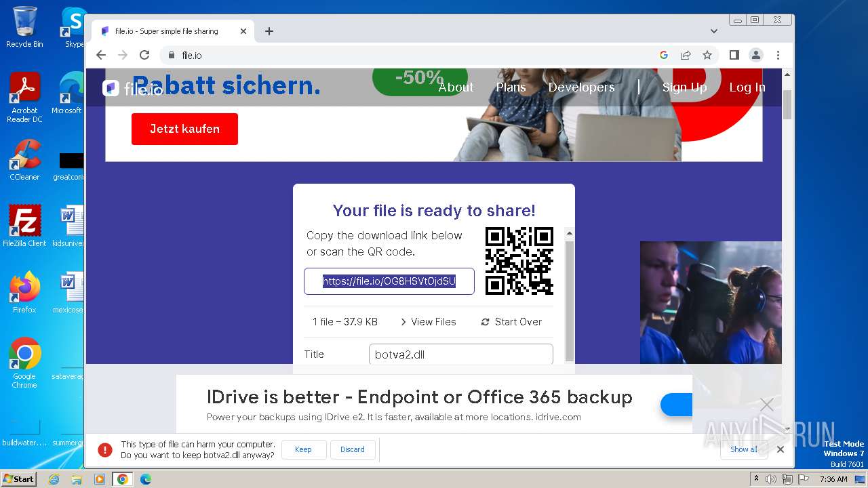Click the taskbar clock 7:36 AM
Viewport: 868px width, 488px height.
833,479
